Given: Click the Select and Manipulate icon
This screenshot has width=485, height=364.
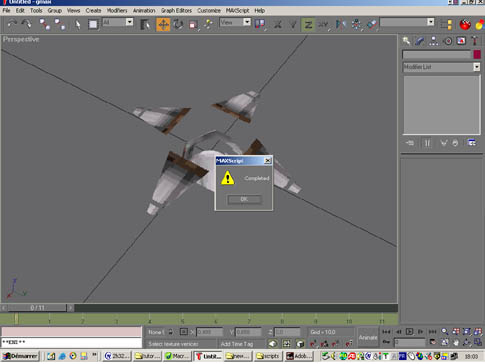Looking at the screenshot, I should [209, 24].
